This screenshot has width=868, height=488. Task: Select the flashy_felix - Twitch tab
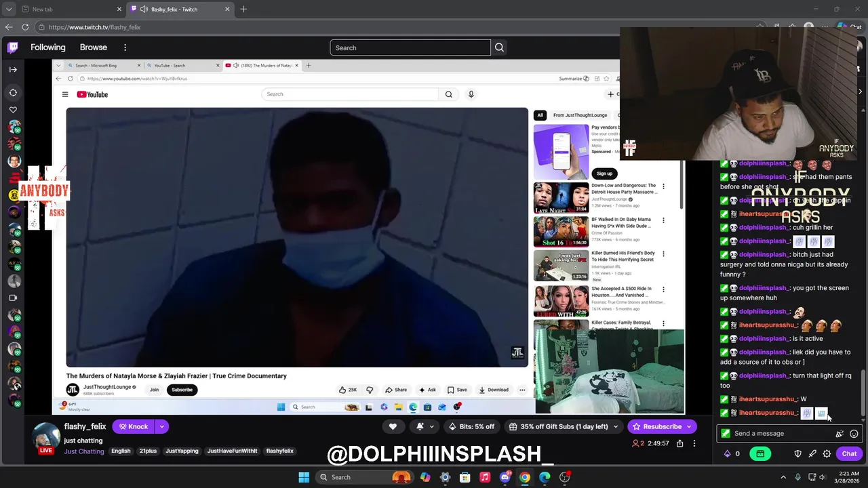tap(180, 9)
